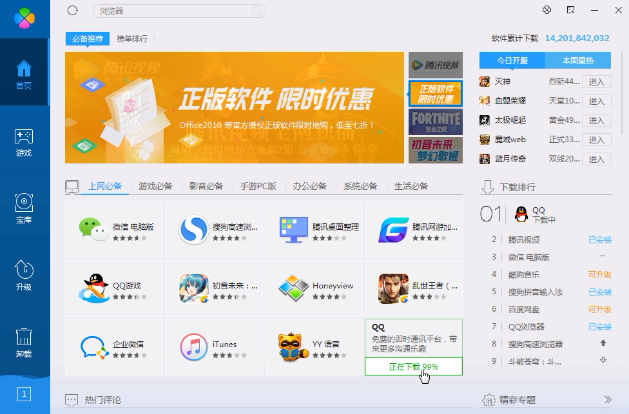Open the main menu icon in title bar
This screenshot has width=629, height=414.
coord(570,10)
